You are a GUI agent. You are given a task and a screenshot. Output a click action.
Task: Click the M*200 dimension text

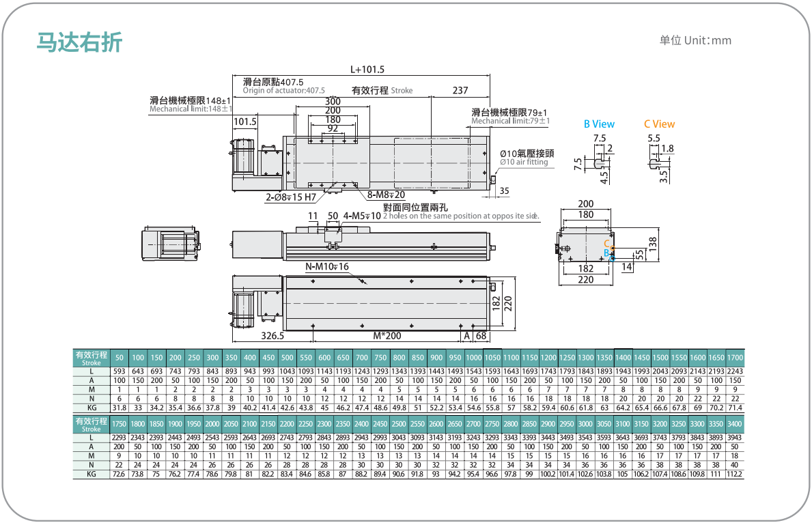pyautogui.click(x=387, y=336)
